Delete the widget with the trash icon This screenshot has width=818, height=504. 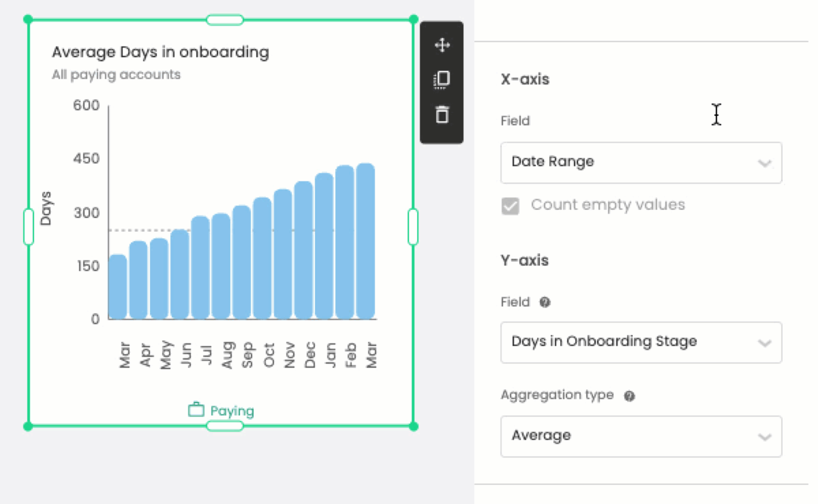pyautogui.click(x=442, y=115)
